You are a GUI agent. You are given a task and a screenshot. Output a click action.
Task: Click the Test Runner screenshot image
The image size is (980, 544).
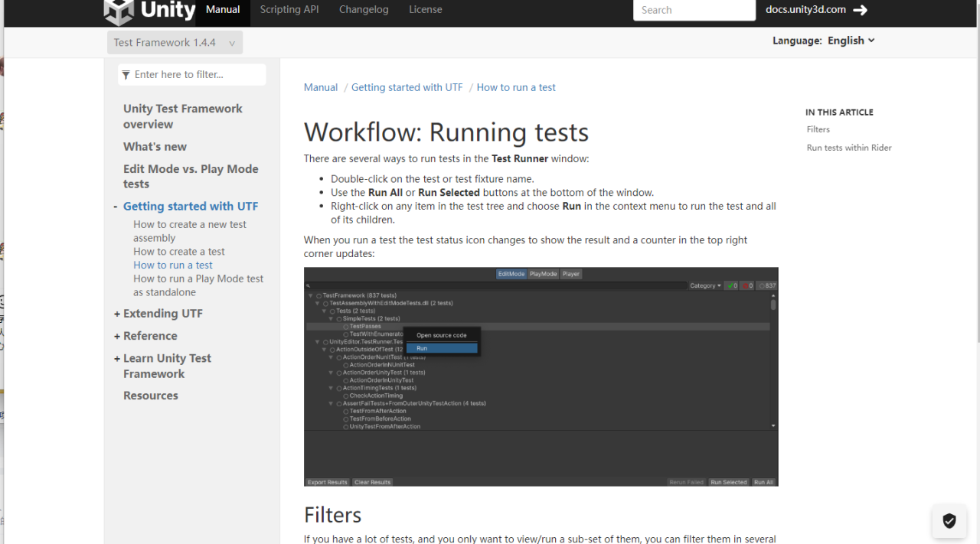click(541, 376)
